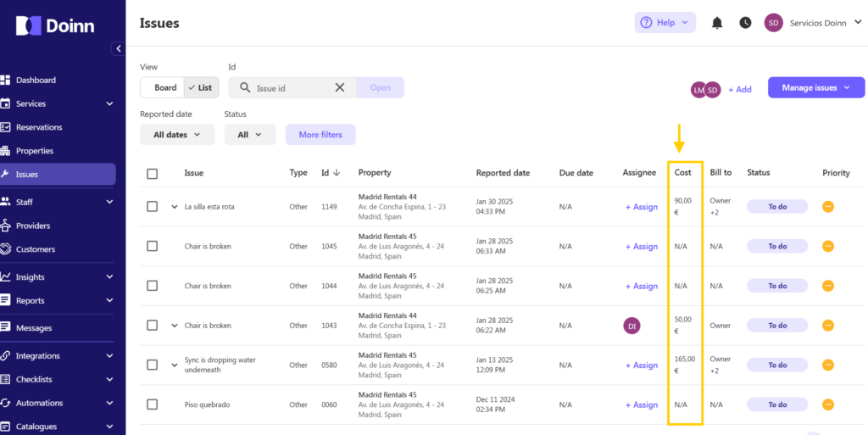The width and height of the screenshot is (868, 435).
Task: Click the clock history icon
Action: coord(746,23)
